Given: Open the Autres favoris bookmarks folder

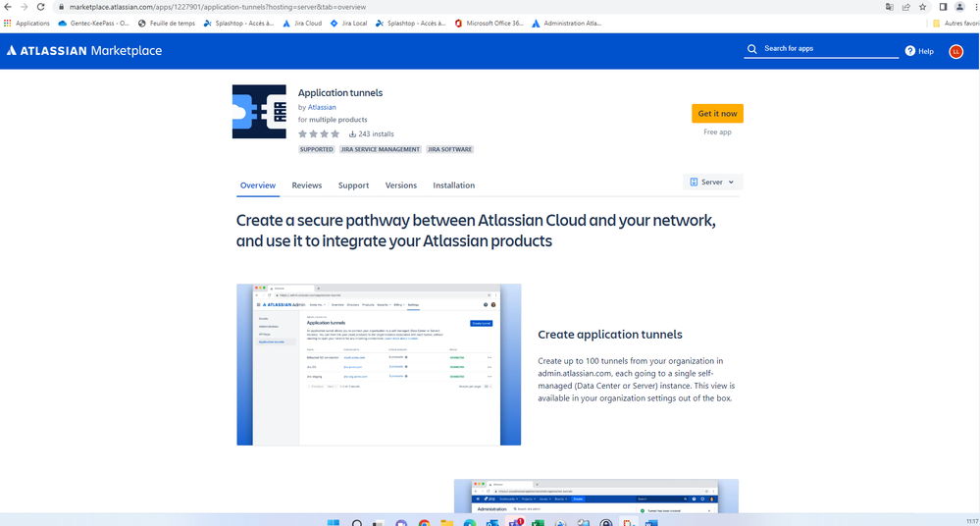Looking at the screenshot, I should click(x=955, y=24).
